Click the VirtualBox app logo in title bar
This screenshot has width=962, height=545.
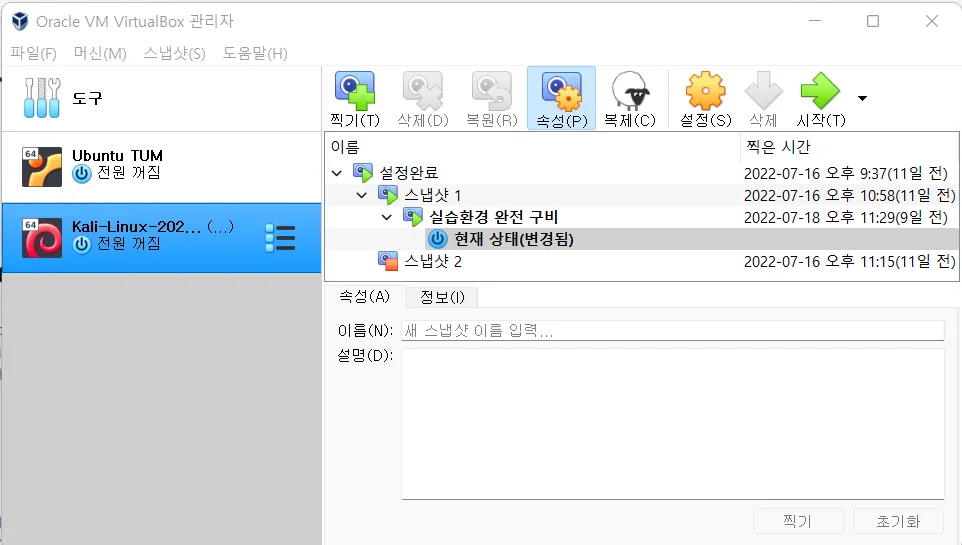(20, 21)
